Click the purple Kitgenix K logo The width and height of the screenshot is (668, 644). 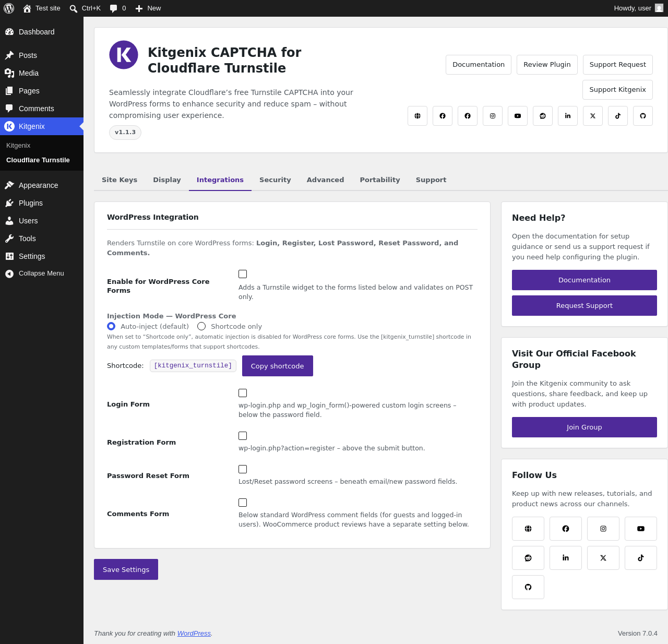(124, 55)
